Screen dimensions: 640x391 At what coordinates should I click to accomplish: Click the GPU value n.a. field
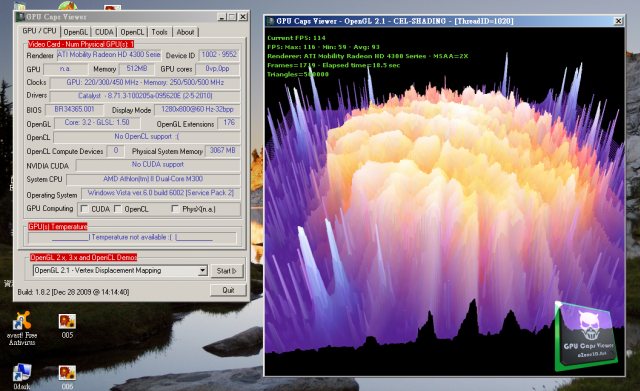pos(65,69)
